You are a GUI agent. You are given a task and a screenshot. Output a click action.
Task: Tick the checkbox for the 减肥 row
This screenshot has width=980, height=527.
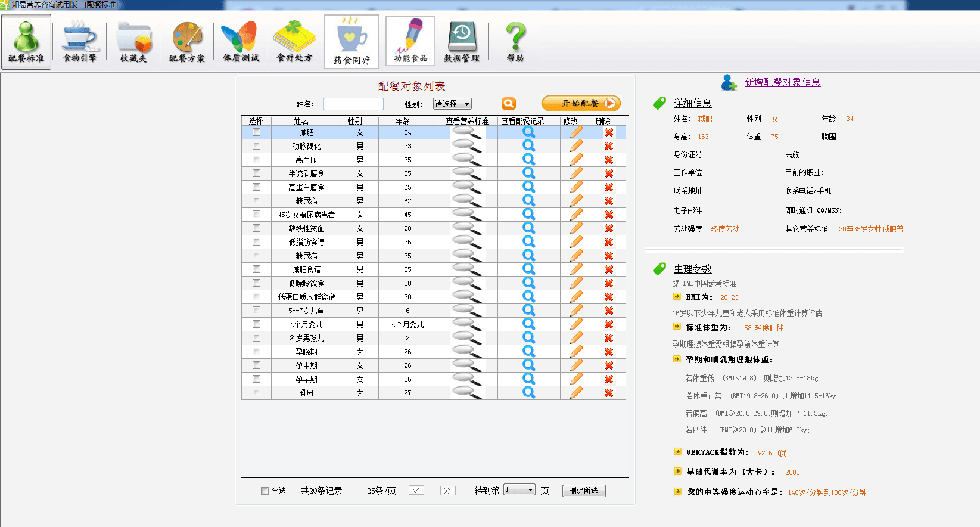(256, 132)
